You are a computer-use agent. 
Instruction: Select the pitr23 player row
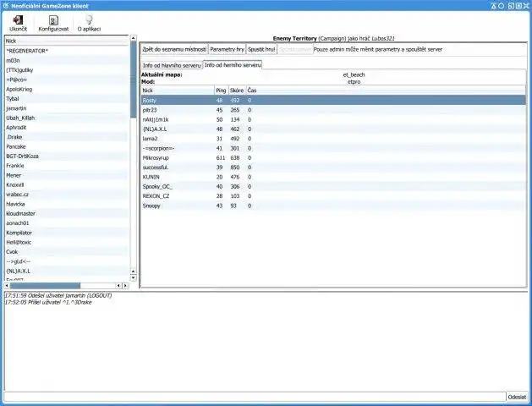(333, 110)
